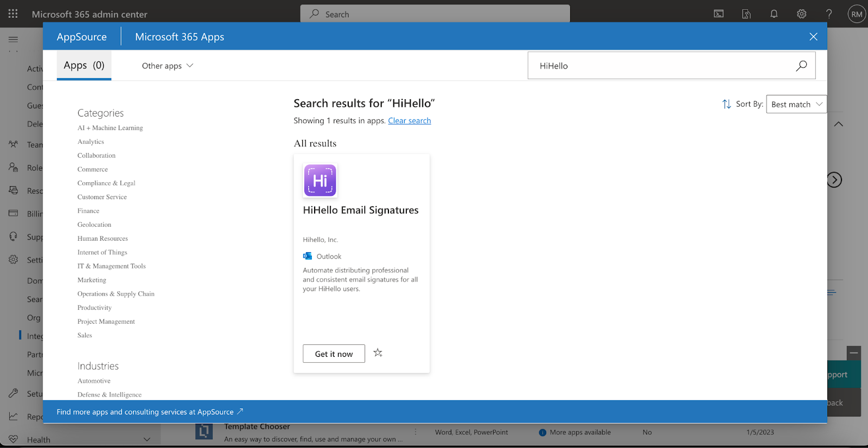Screen dimensions: 868x448
Task: Open Roles sidebar icon
Action: point(13,168)
